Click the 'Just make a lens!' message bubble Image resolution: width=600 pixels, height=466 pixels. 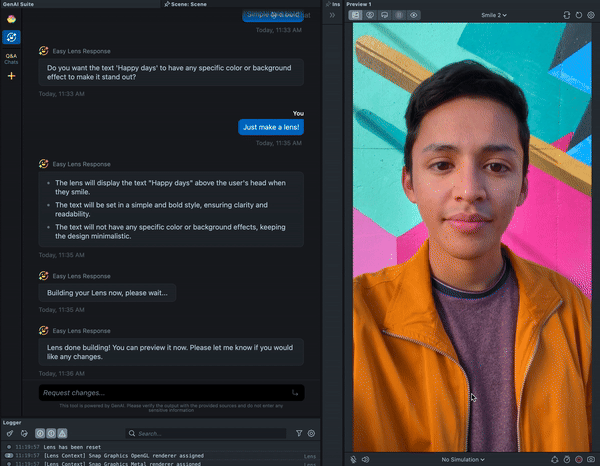point(270,127)
